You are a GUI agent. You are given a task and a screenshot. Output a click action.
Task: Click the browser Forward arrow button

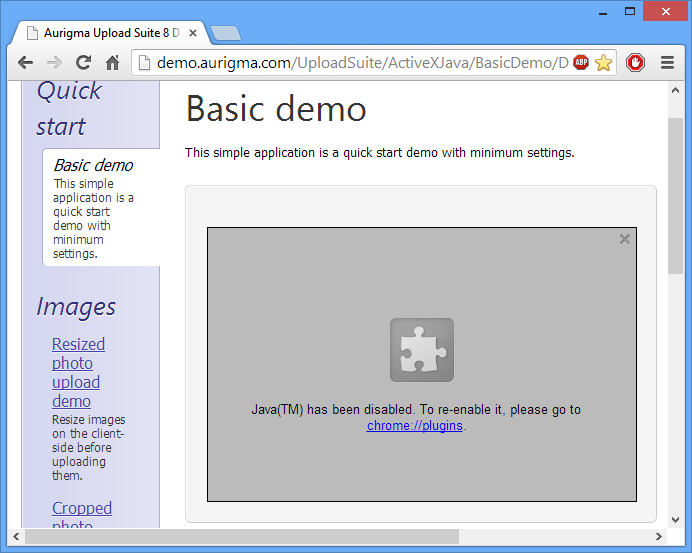tap(54, 62)
